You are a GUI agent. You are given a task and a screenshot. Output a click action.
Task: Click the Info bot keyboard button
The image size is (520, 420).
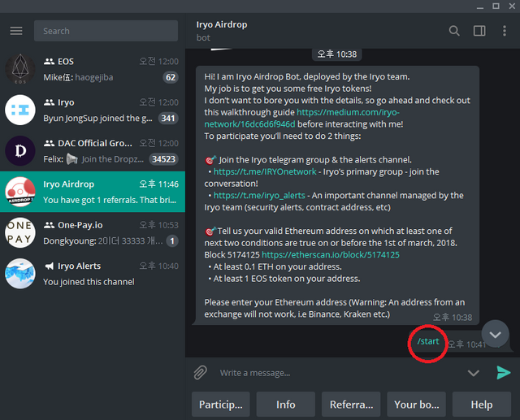click(285, 404)
